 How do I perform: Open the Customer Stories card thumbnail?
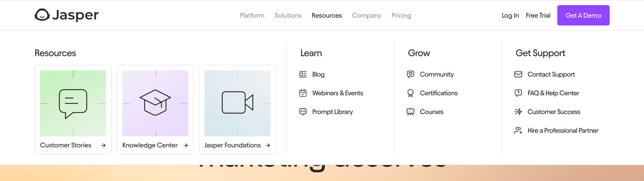73,103
